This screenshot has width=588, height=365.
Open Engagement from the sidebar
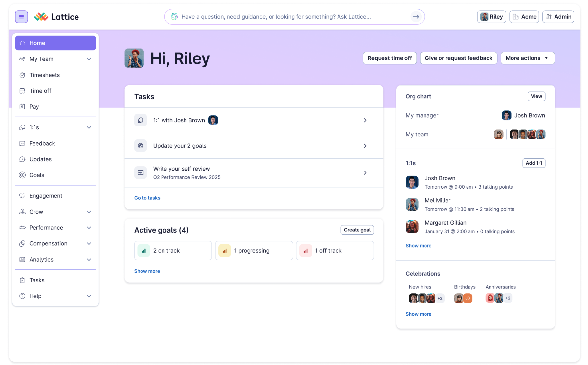[x=55, y=196]
